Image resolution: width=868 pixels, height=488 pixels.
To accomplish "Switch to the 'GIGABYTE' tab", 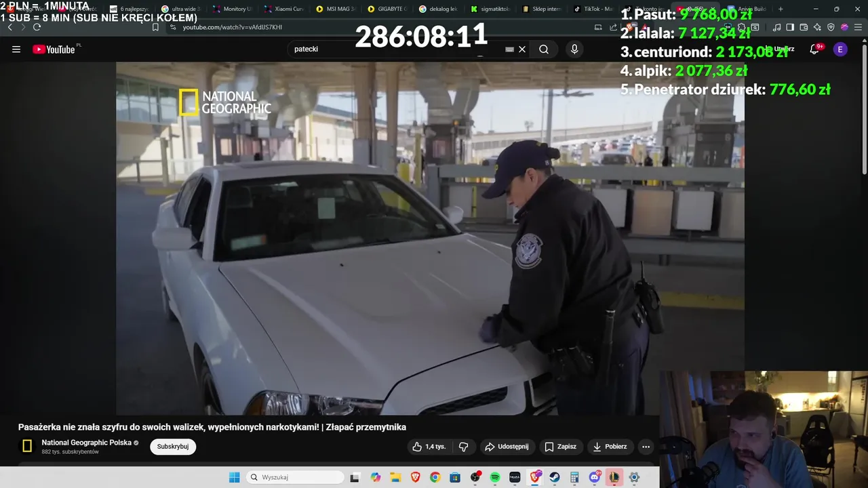I will coord(387,9).
